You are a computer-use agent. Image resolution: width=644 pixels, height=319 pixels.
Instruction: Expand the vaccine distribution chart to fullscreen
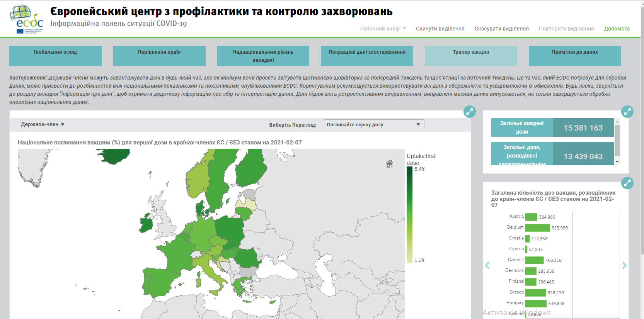coord(627,183)
